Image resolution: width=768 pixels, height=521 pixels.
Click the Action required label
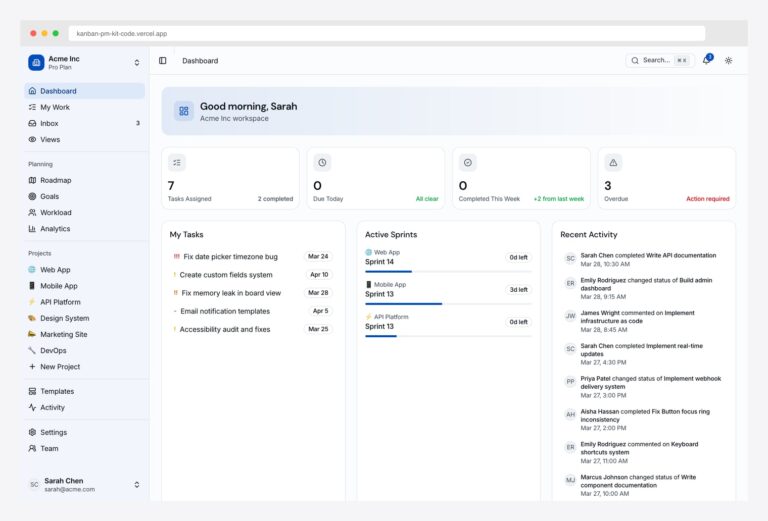coord(708,199)
